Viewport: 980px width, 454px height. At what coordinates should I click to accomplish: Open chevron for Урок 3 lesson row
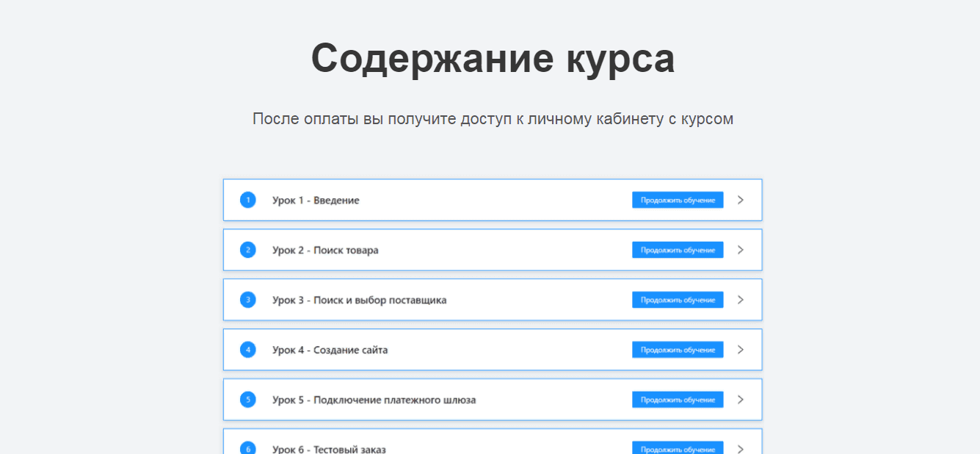tap(740, 300)
